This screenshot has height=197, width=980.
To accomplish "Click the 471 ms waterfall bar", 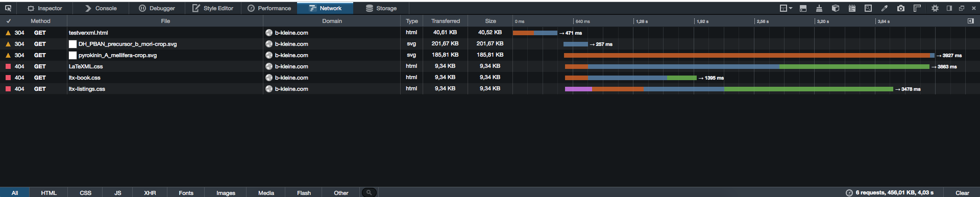I will (x=535, y=33).
